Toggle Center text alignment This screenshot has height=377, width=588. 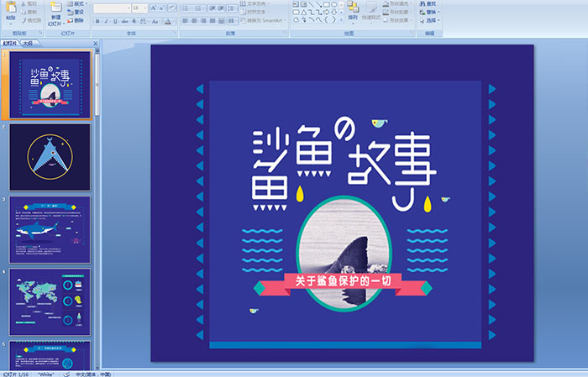(x=194, y=21)
